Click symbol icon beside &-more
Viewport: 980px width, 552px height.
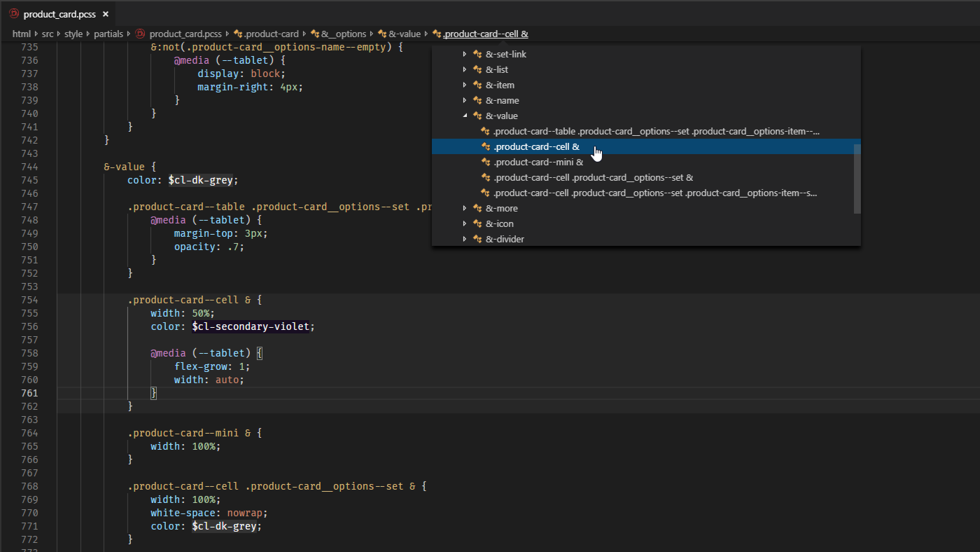[477, 208]
